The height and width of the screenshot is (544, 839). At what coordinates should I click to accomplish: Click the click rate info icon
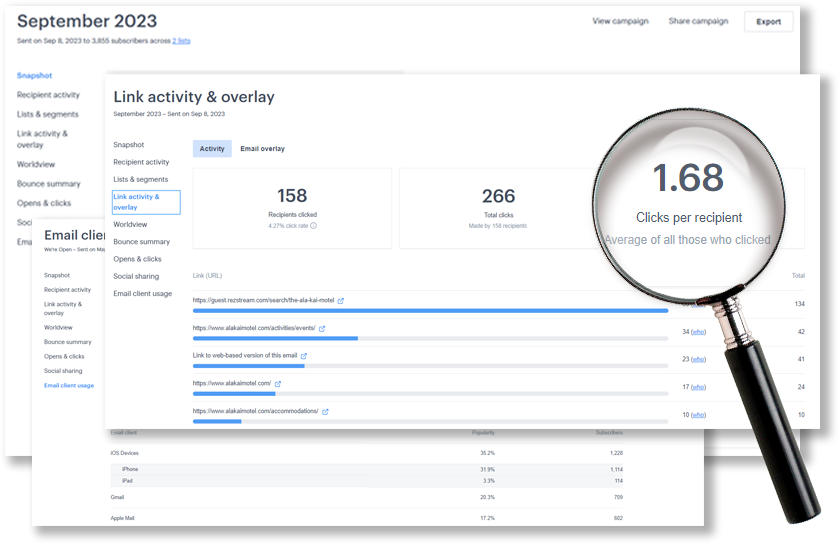coord(314,226)
